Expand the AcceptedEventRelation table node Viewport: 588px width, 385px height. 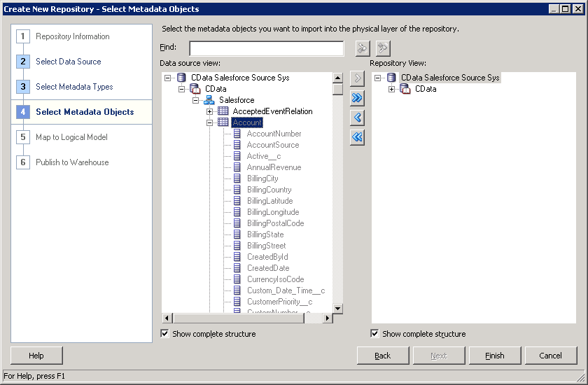[210, 111]
